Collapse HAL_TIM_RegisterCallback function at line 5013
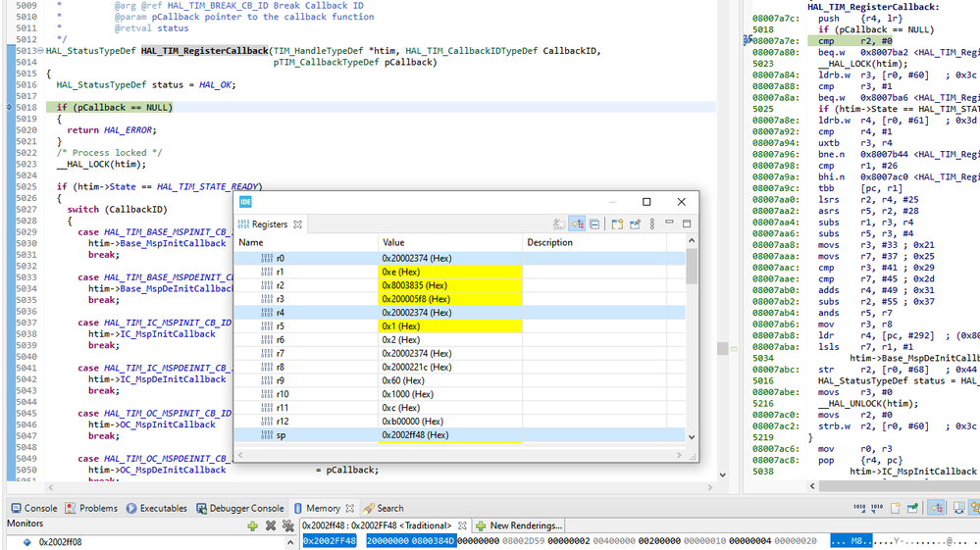Viewport: 980px width, 550px height. (x=41, y=51)
